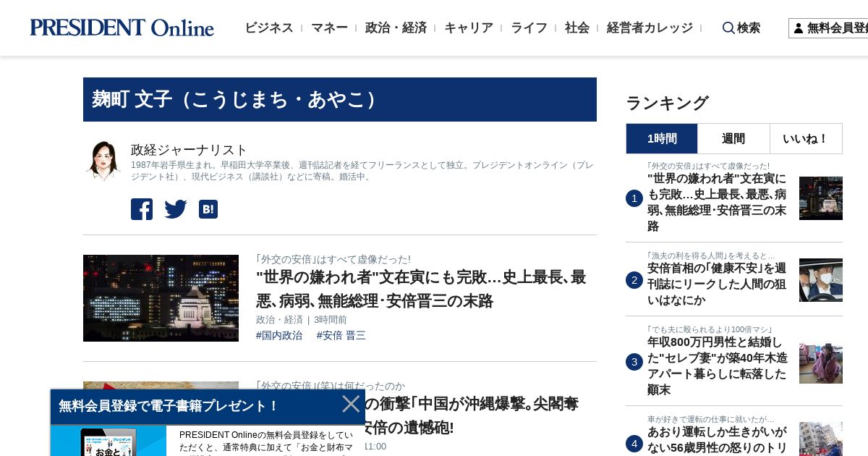Click ranking 2 thumbnail of man in car
The width and height of the screenshot is (868, 456).
click(x=821, y=280)
